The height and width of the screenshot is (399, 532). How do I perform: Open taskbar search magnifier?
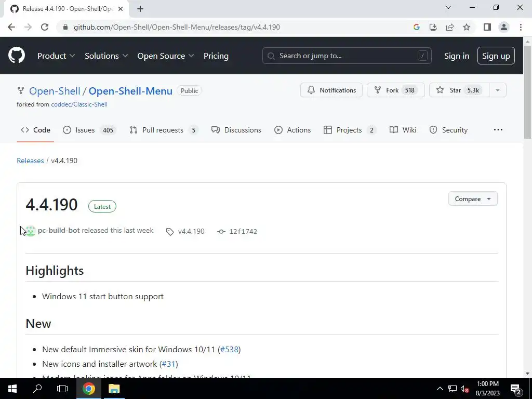(37, 389)
